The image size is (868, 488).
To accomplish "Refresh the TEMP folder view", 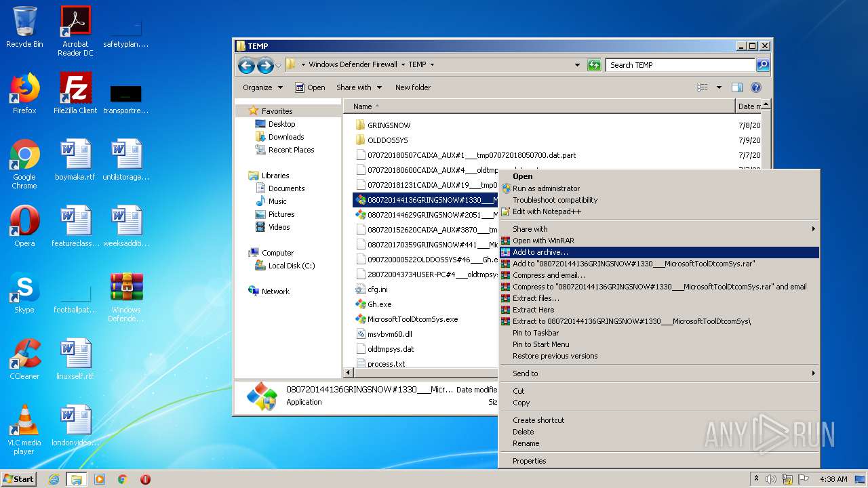I will click(x=594, y=65).
